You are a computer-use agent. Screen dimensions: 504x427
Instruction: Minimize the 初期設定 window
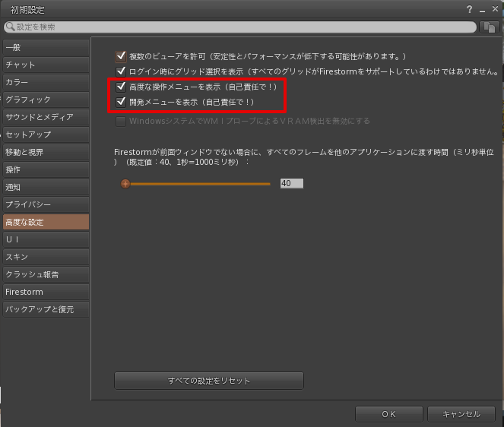tap(482, 11)
